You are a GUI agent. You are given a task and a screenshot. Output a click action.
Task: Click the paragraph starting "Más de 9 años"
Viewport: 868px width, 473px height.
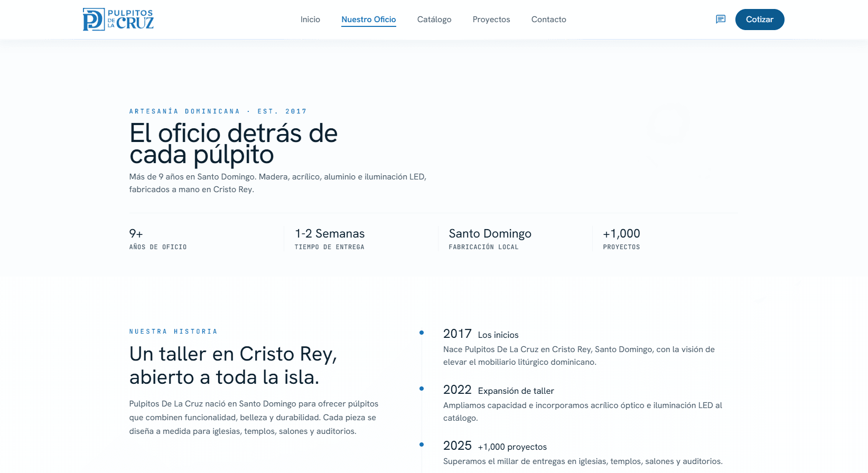pyautogui.click(x=278, y=183)
